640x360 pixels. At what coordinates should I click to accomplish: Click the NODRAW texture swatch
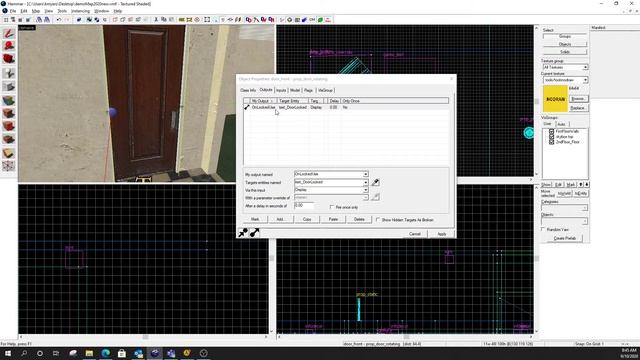tap(555, 99)
